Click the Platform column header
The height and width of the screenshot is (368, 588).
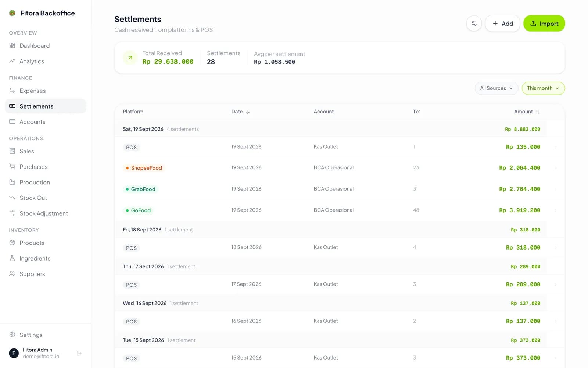133,112
